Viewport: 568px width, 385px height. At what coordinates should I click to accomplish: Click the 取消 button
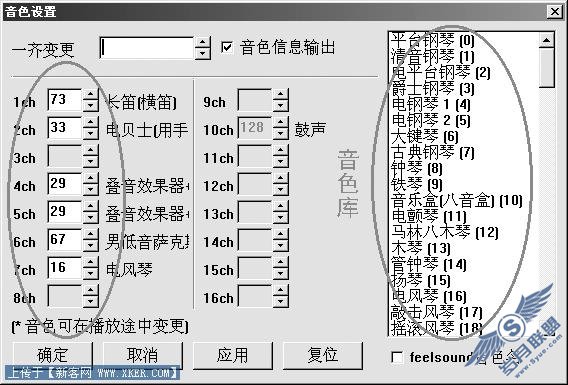tap(142, 355)
